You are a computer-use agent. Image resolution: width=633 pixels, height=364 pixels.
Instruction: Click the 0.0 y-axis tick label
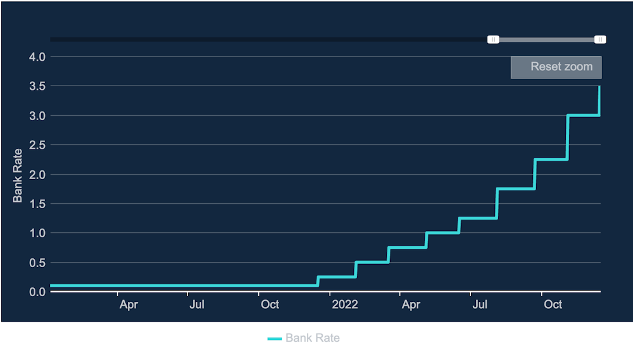pyautogui.click(x=37, y=292)
